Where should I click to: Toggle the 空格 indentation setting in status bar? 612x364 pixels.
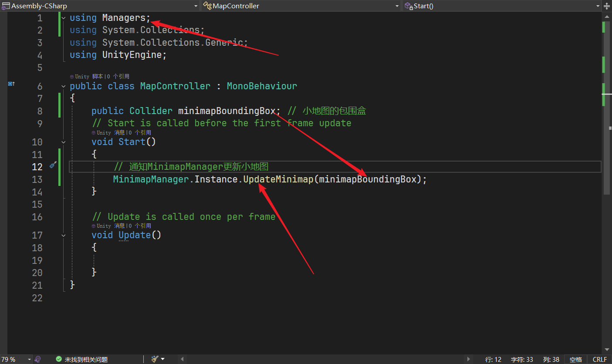point(575,359)
